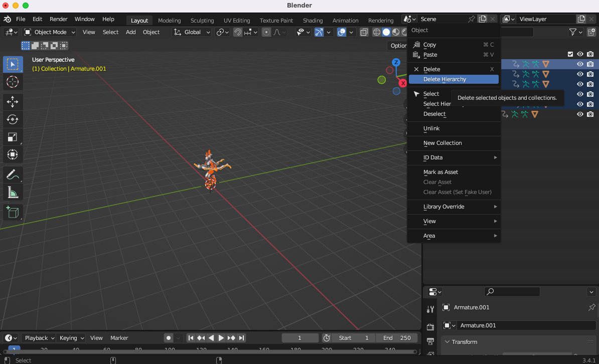Open the Playback dropdown
This screenshot has width=599, height=364.
pos(39,338)
